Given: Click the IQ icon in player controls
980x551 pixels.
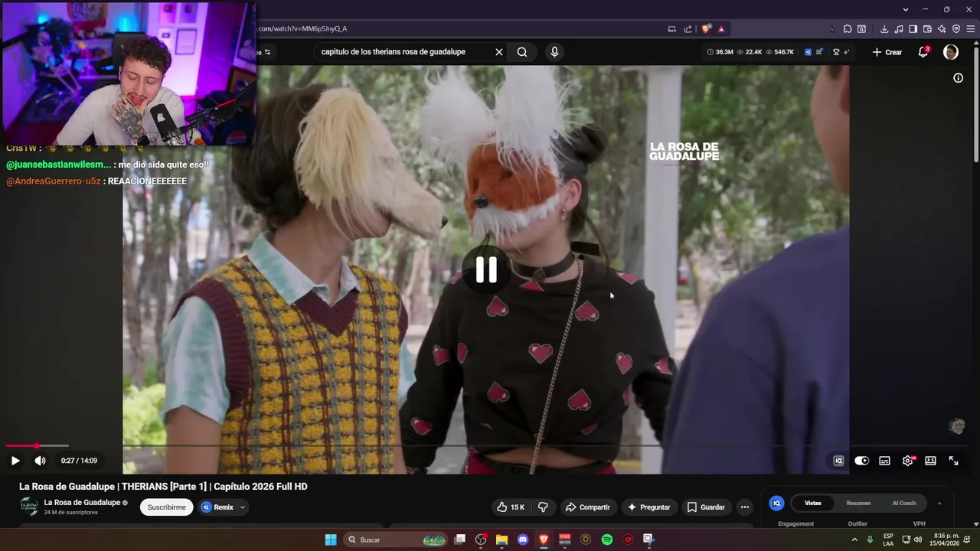Looking at the screenshot, I should pyautogui.click(x=838, y=461).
